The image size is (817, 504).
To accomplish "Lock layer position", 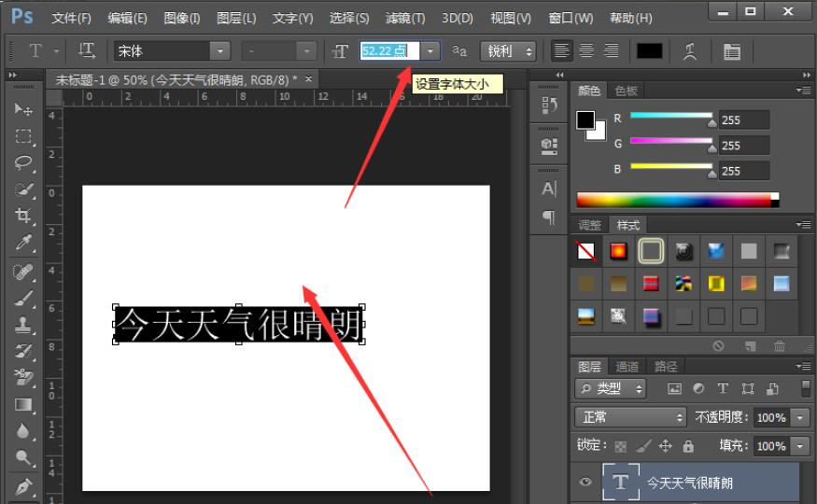I will pyautogui.click(x=666, y=446).
